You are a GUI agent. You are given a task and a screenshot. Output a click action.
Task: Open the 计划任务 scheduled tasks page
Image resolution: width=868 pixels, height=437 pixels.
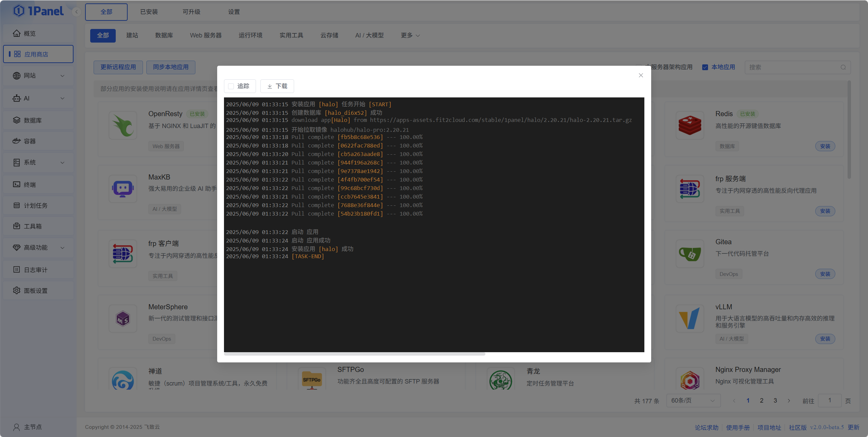tap(38, 205)
